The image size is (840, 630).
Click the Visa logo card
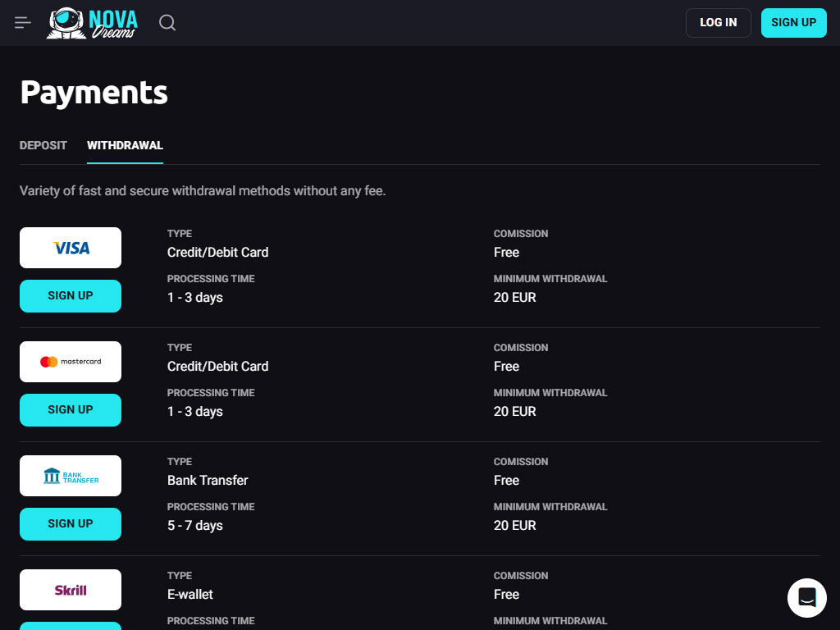pos(71,248)
